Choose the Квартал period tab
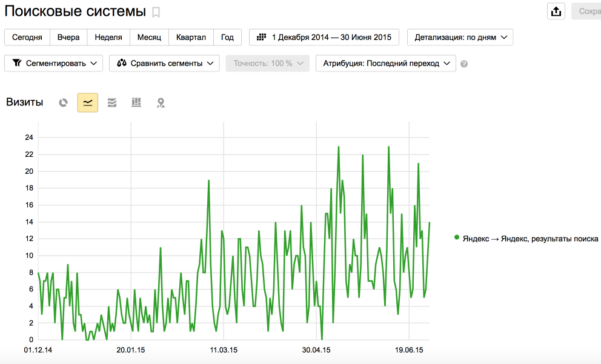Image resolution: width=601 pixels, height=364 pixels. point(191,38)
